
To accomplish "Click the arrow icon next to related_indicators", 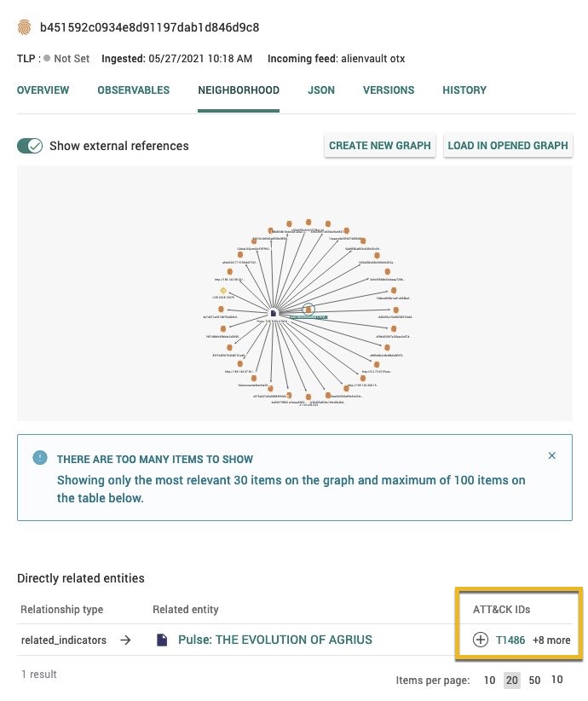I will [x=125, y=640].
